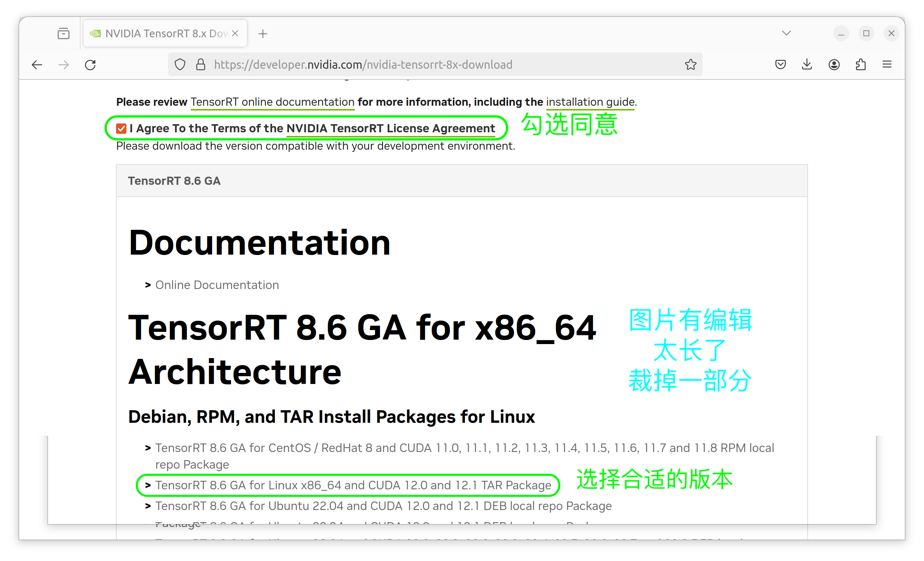924x561 pixels.
Task: Open the Firefox recent browsing view icon
Action: 63,34
